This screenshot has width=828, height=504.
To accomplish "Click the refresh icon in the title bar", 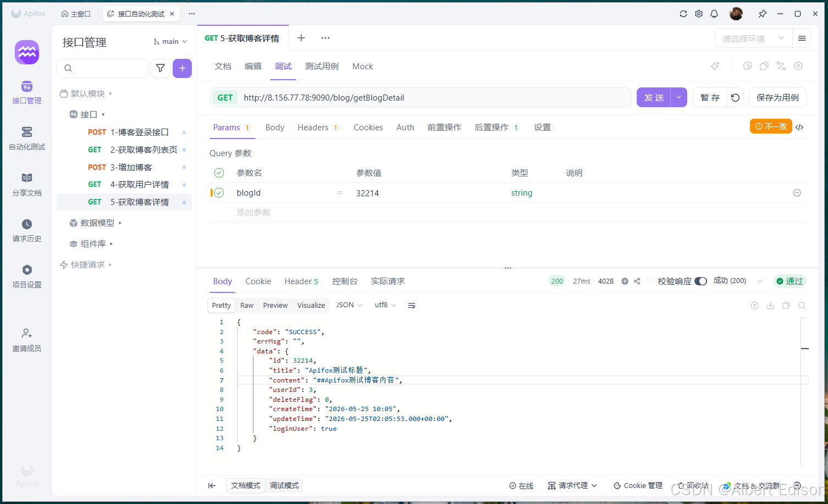I will click(683, 14).
